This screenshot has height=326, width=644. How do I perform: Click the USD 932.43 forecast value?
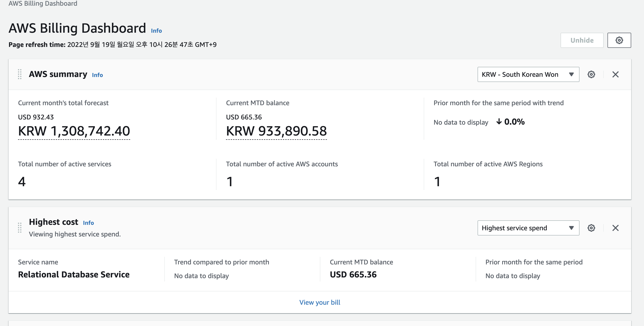click(x=36, y=117)
